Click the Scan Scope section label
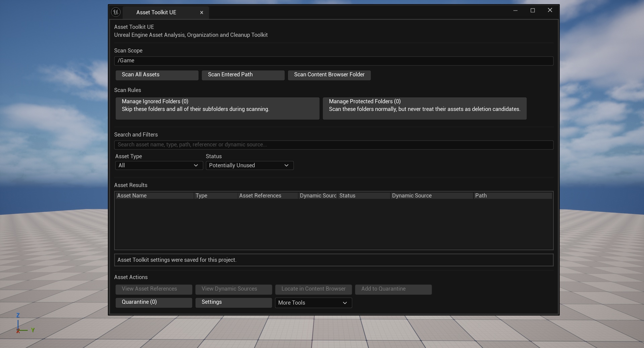644x348 pixels. [x=128, y=51]
